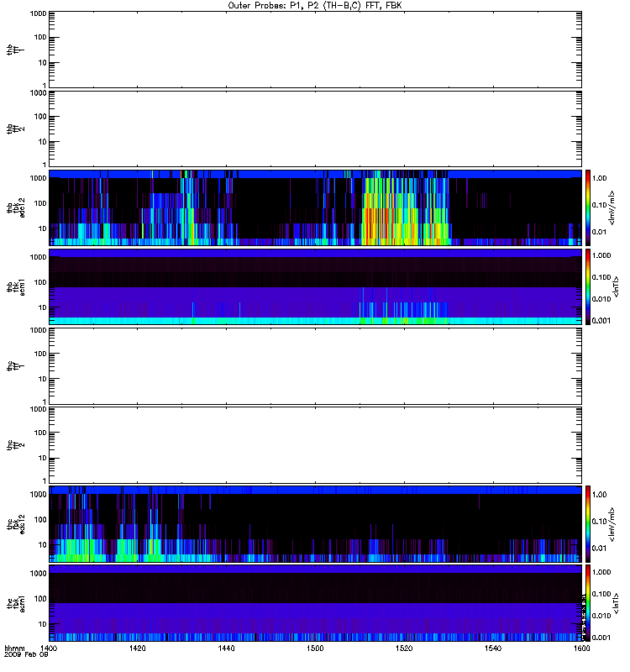Click the '10' tick label on thc fff 1 axis
The height and width of the screenshot is (672, 630).
[43, 380]
